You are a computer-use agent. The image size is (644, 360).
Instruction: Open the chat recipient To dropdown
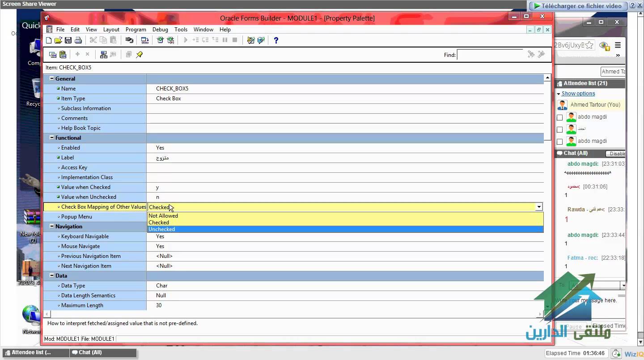click(x=623, y=285)
